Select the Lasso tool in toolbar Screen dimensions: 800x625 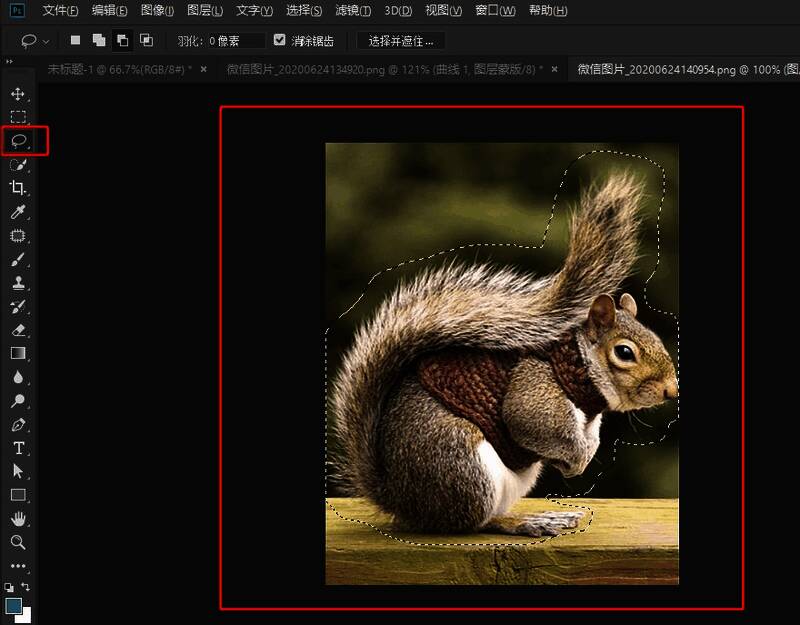tap(18, 141)
